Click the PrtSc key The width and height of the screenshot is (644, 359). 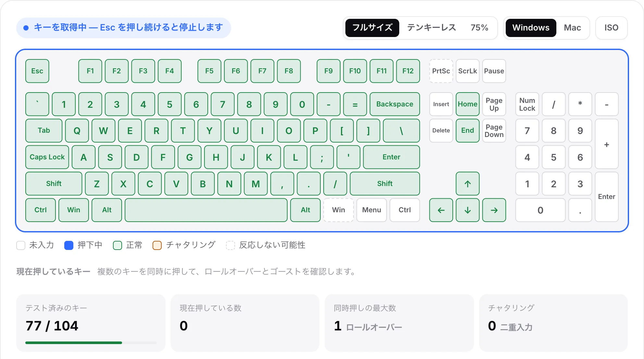click(441, 71)
